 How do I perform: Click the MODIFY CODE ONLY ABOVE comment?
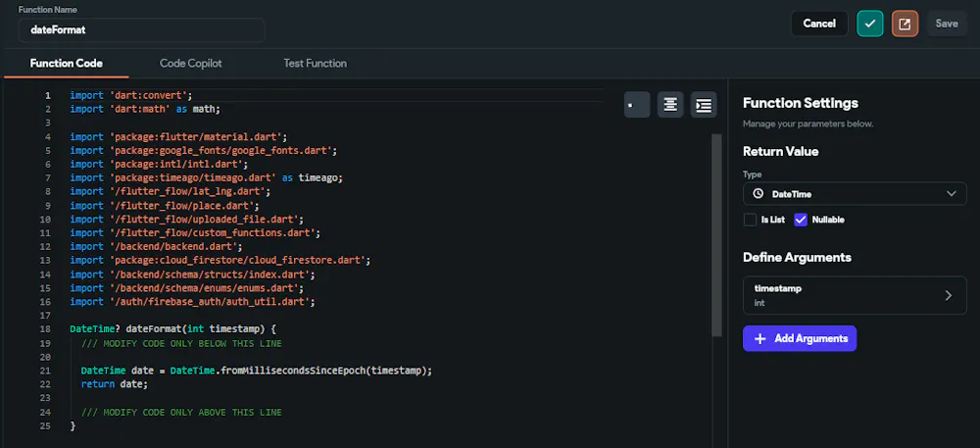pyautogui.click(x=182, y=413)
